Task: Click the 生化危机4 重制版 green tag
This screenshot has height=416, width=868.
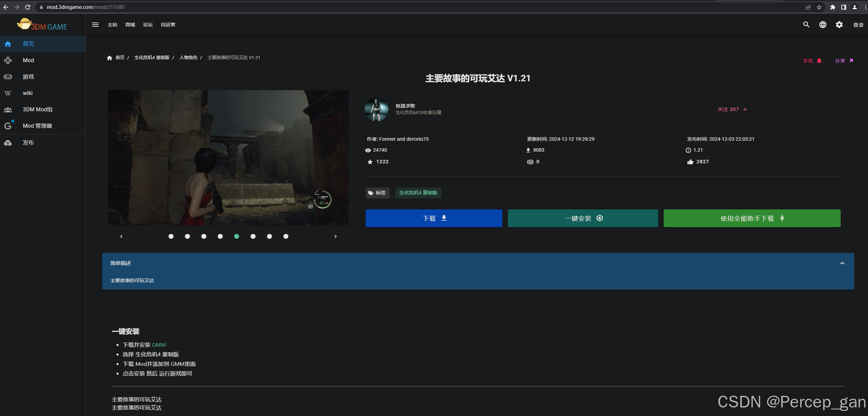Action: (418, 193)
